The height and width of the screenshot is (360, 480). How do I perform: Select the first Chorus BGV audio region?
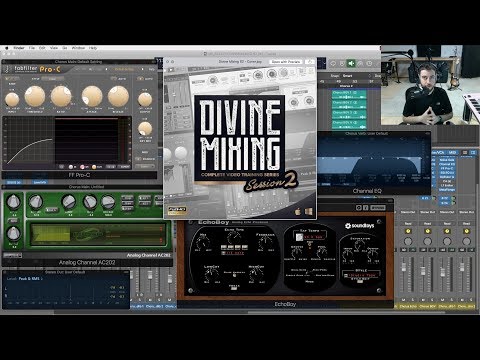(x=349, y=94)
